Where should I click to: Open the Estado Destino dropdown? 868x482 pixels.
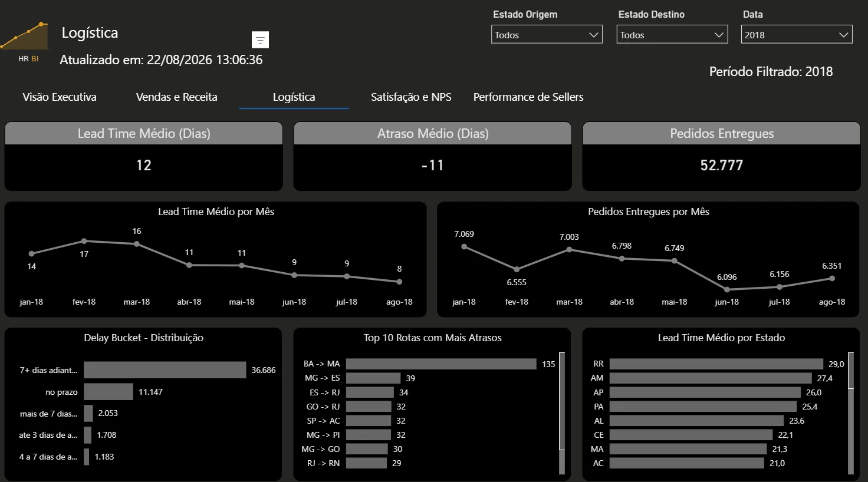click(x=672, y=34)
